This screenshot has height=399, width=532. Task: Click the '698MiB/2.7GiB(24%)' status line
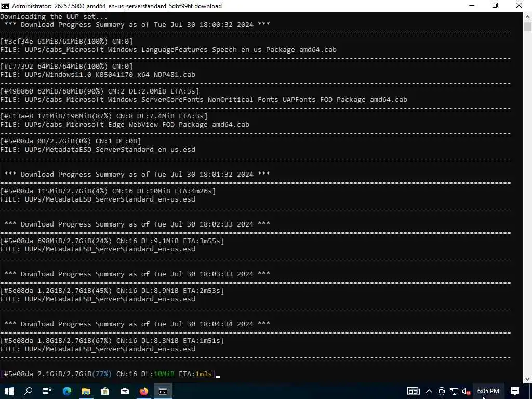coord(112,241)
